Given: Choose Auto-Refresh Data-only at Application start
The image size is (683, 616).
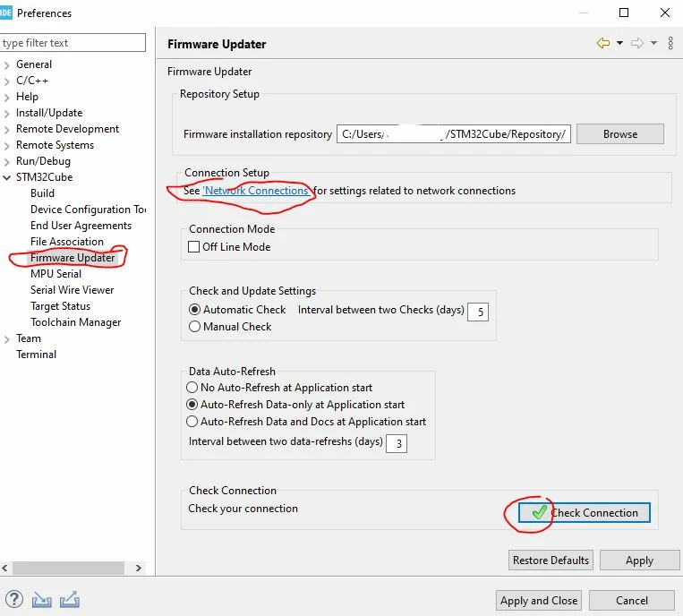Looking at the screenshot, I should (192, 405).
